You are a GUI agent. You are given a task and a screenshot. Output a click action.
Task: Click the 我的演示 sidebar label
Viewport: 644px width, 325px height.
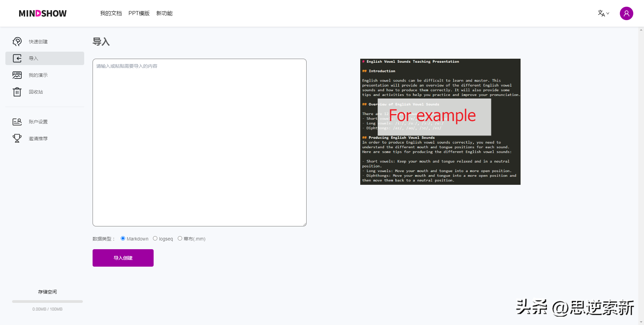click(x=38, y=75)
